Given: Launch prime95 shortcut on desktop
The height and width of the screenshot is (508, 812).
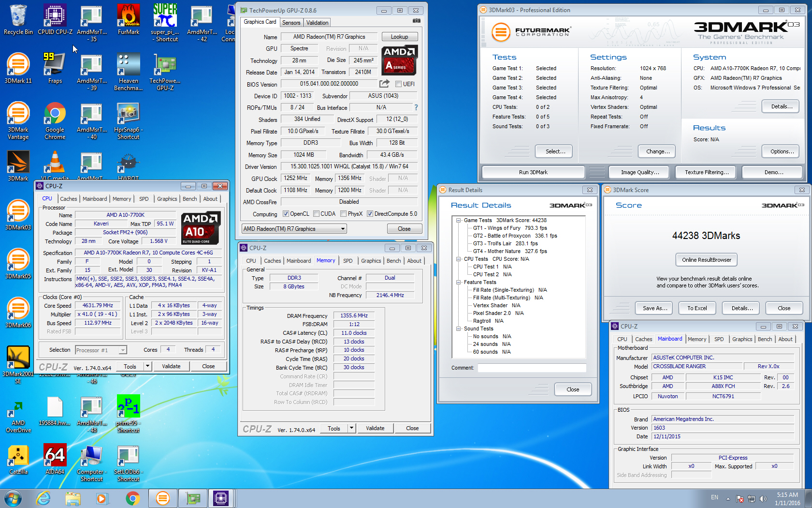Looking at the screenshot, I should (x=128, y=414).
